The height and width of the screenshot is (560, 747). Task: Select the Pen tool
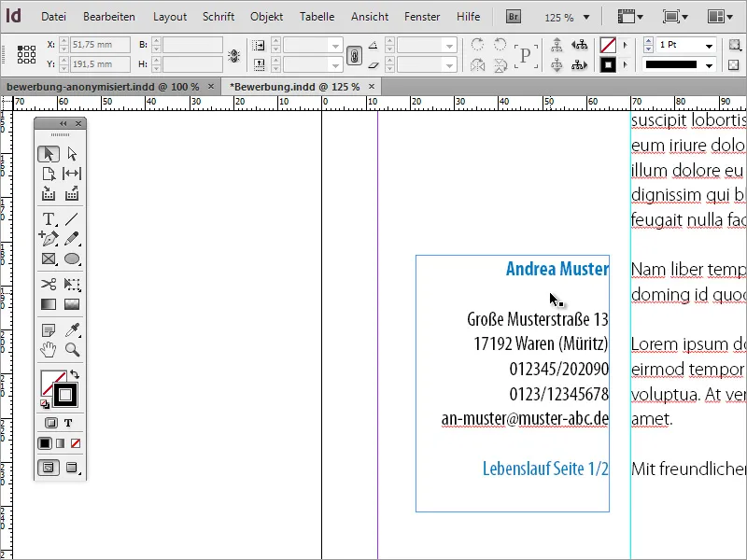(x=49, y=238)
